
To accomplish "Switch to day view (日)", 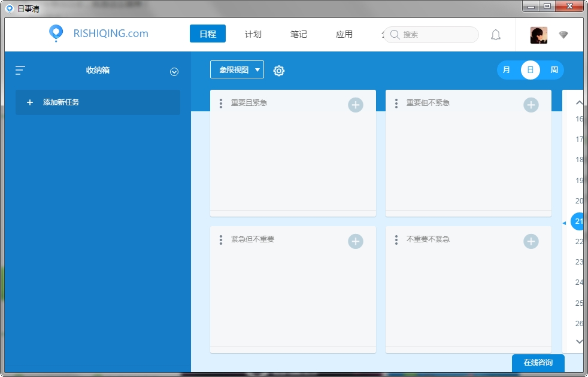I will click(530, 70).
